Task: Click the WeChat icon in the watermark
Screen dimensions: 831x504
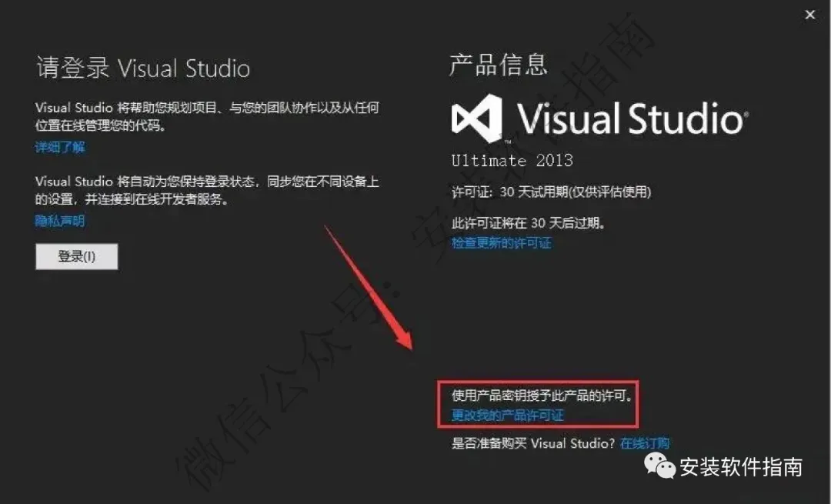Action: pyautogui.click(x=659, y=466)
